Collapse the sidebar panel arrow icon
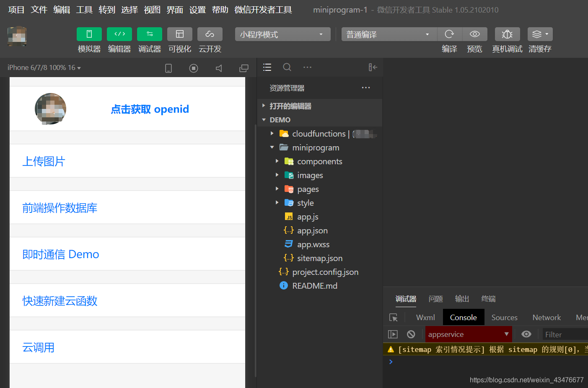588x388 pixels. [x=373, y=67]
